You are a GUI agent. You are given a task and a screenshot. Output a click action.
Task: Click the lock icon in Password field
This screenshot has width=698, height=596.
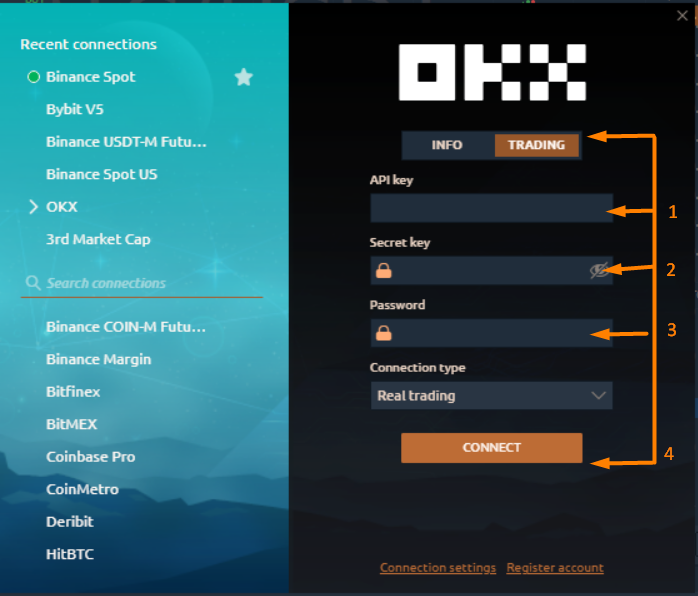tap(383, 333)
